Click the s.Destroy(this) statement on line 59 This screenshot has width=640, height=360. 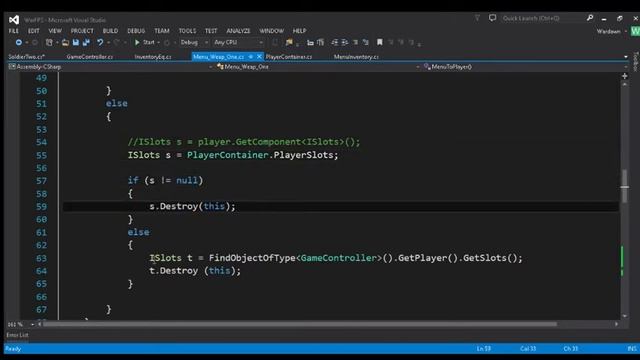tap(192, 207)
